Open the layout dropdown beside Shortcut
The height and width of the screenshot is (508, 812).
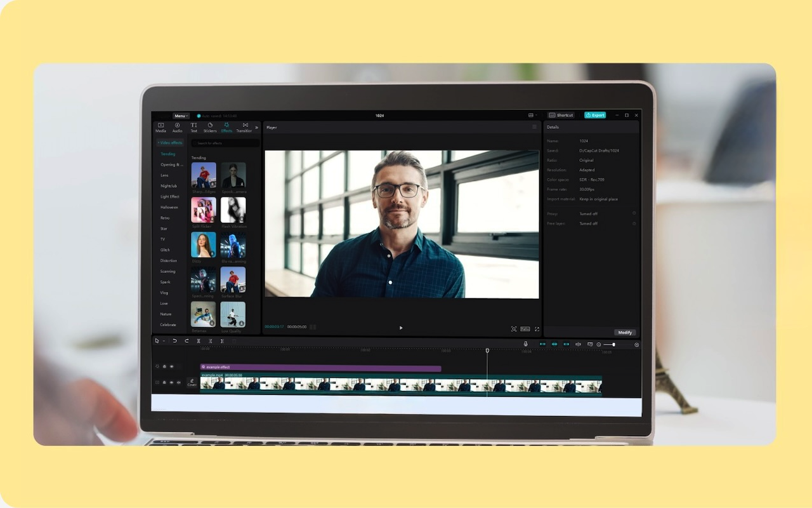click(532, 116)
